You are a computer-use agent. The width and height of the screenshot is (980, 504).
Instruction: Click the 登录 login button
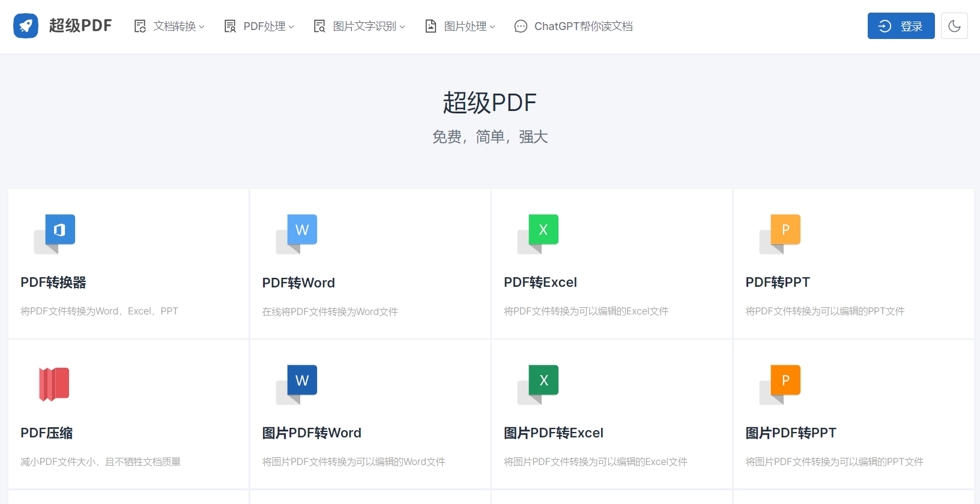pyautogui.click(x=901, y=26)
